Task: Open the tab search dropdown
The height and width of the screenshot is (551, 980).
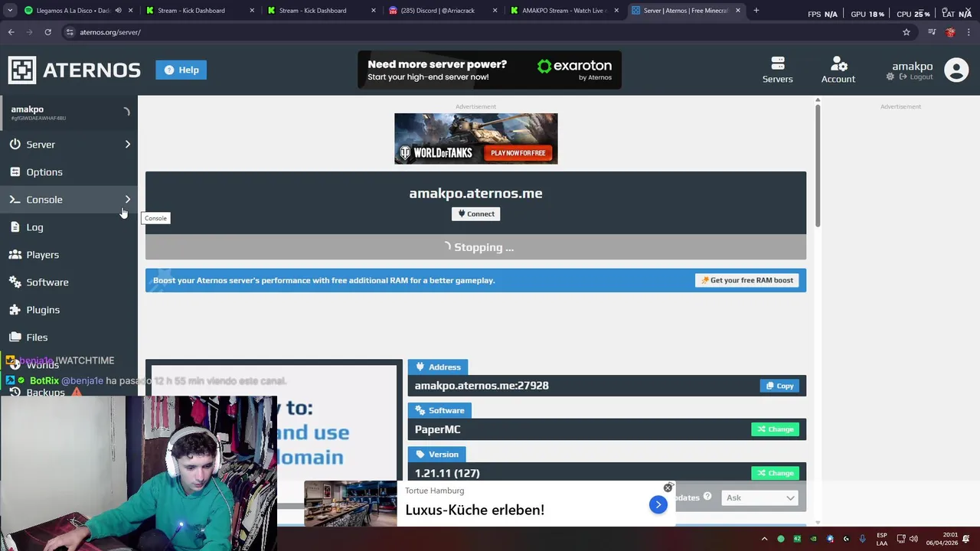Action: (11, 11)
